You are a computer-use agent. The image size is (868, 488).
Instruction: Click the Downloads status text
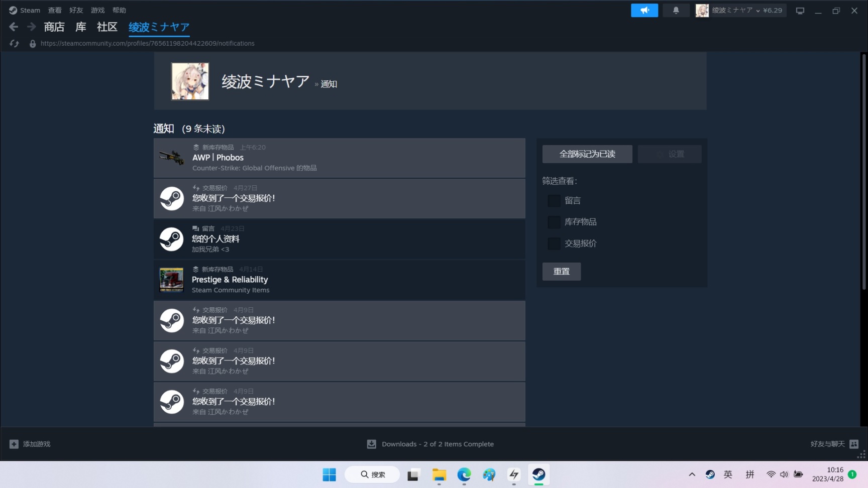pyautogui.click(x=438, y=444)
